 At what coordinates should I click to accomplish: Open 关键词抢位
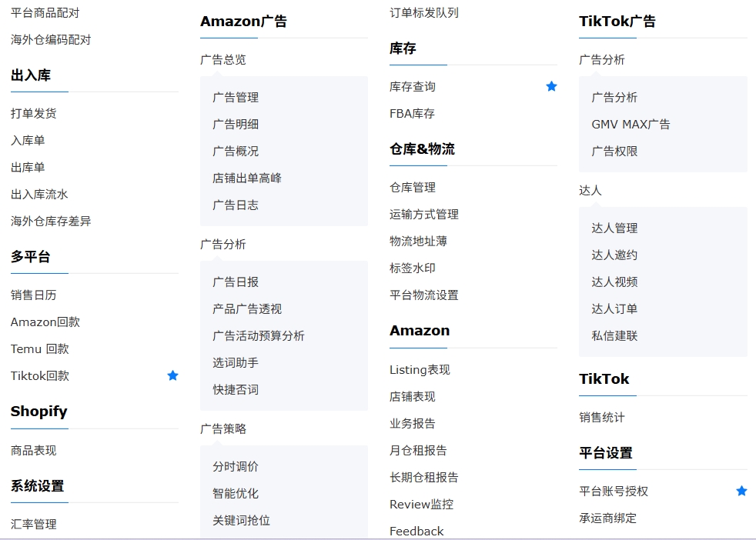coord(242,520)
